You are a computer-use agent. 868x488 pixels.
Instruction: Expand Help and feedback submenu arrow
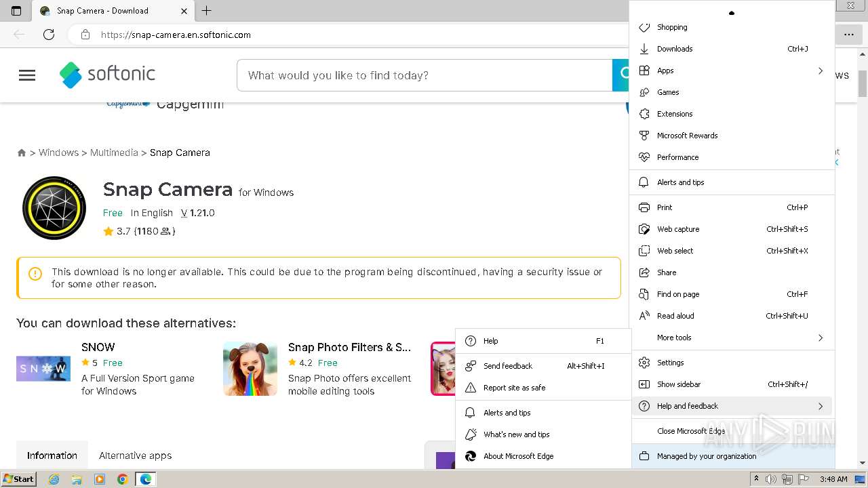[x=821, y=406]
